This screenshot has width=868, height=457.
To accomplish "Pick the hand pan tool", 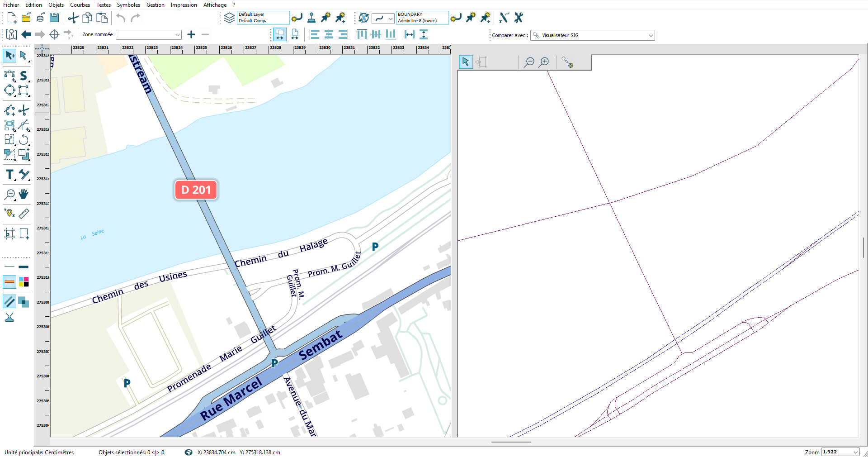I will tap(24, 194).
